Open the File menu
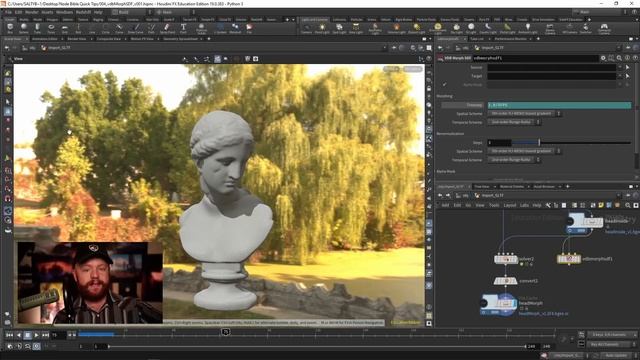640x360 pixels. click(x=8, y=12)
